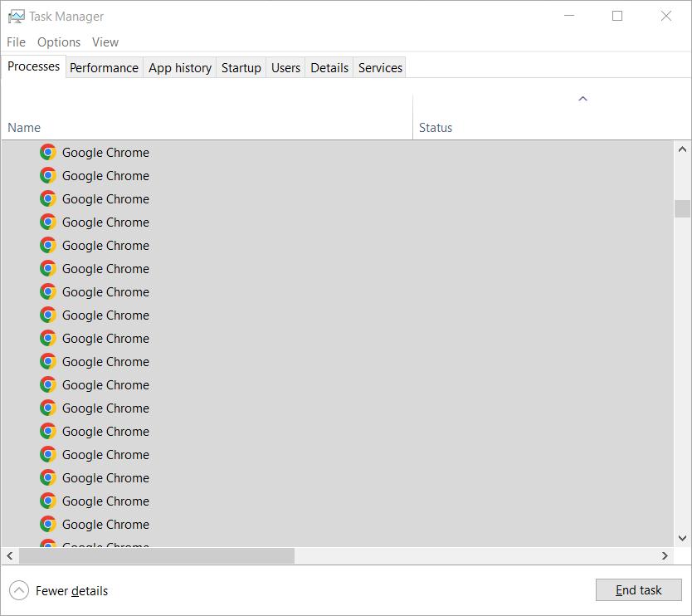Click the vertical scrollbar's up arrow
Viewport: 692px width, 616px height.
coord(682,150)
